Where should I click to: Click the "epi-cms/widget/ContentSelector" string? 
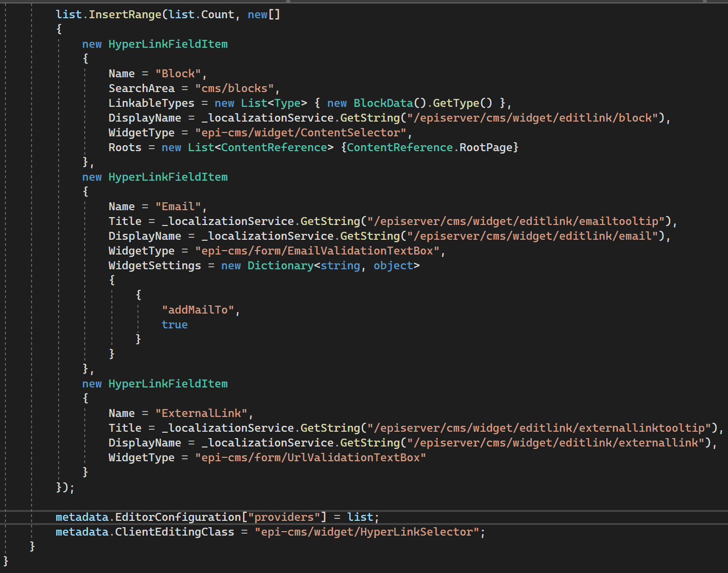click(300, 133)
